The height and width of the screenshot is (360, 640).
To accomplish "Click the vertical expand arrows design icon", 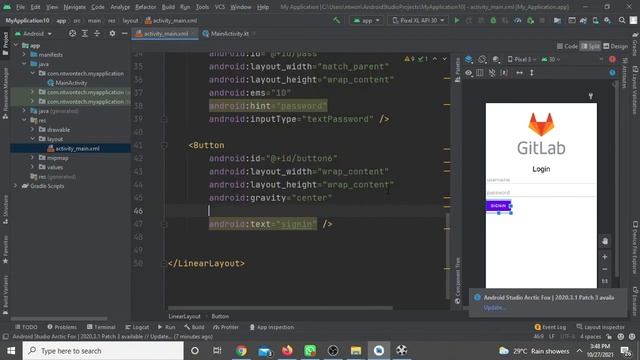I will click(531, 73).
